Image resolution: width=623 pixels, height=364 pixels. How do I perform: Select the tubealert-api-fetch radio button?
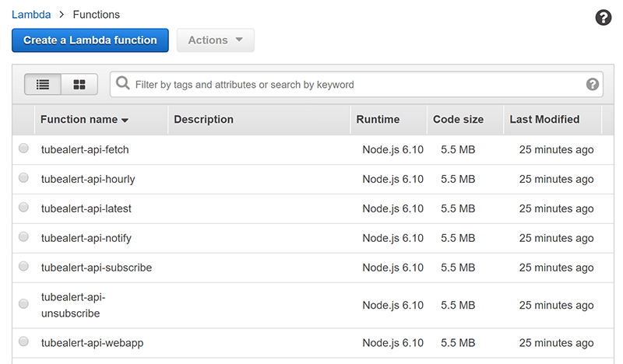pos(24,149)
